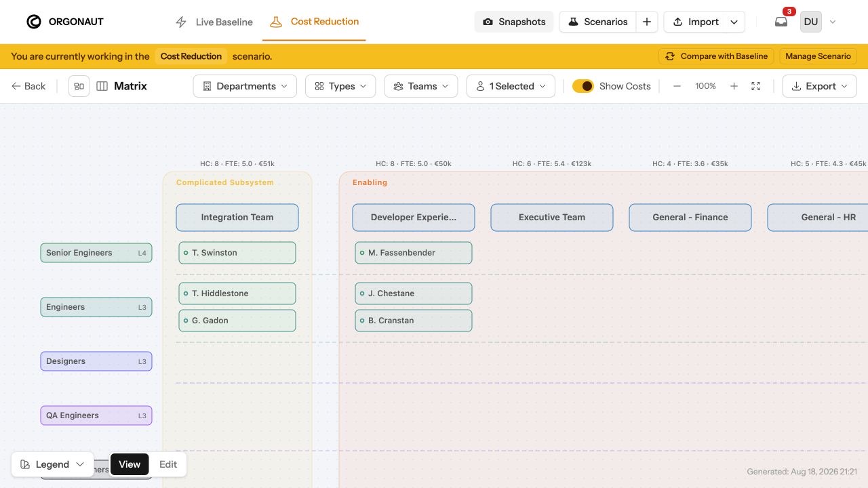Click Executive Team stats €123k

click(x=552, y=164)
